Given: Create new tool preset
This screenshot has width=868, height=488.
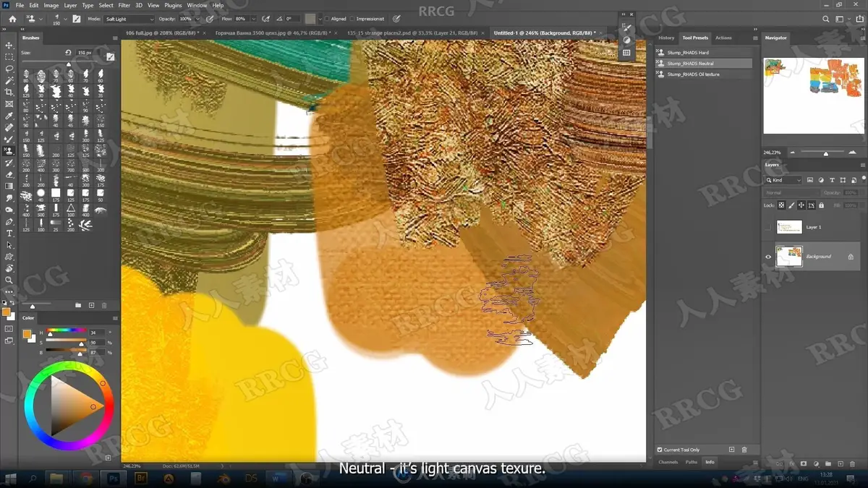Looking at the screenshot, I should [732, 450].
